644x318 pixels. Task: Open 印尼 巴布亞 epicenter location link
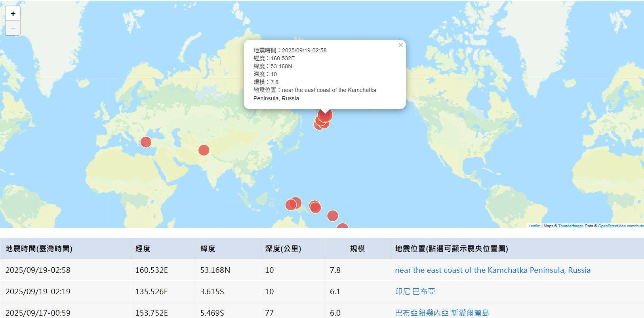pos(415,291)
